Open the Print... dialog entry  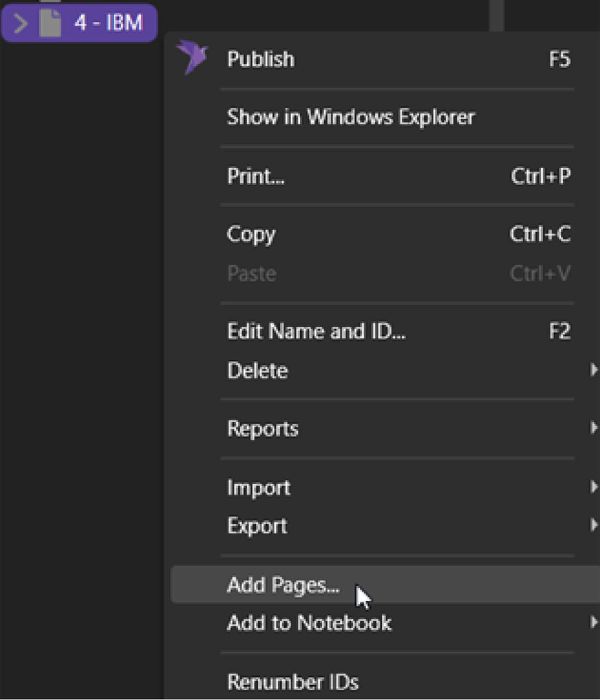[x=255, y=176]
